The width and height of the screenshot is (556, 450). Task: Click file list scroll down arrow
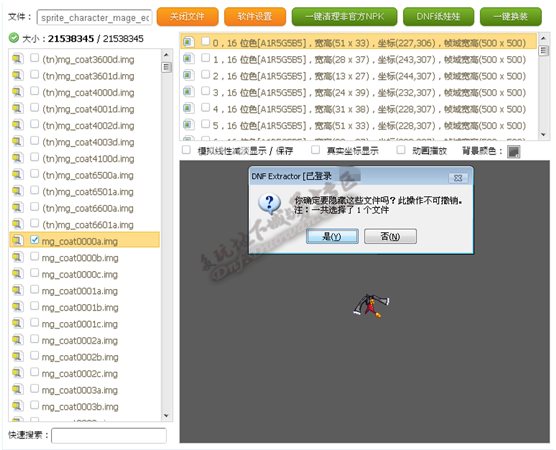point(166,415)
